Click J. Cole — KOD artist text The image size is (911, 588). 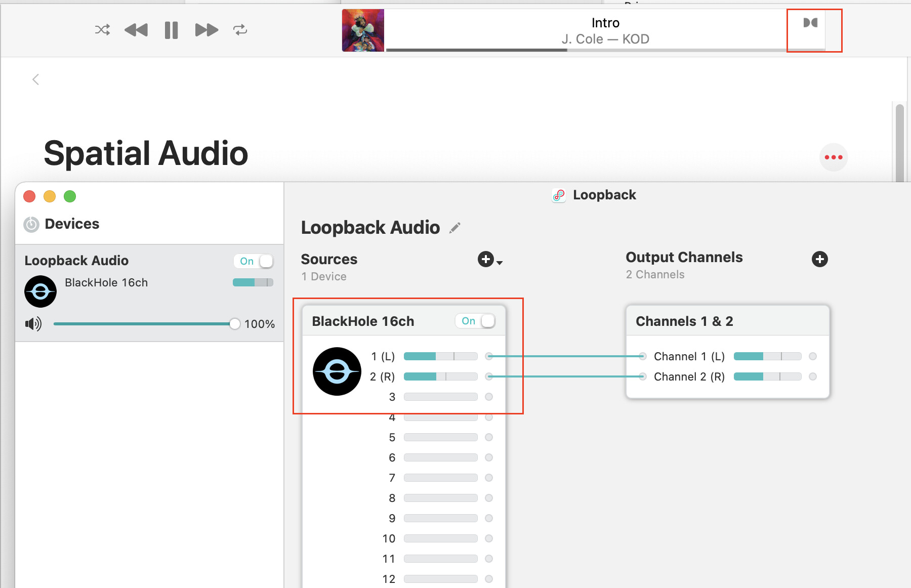605,39
